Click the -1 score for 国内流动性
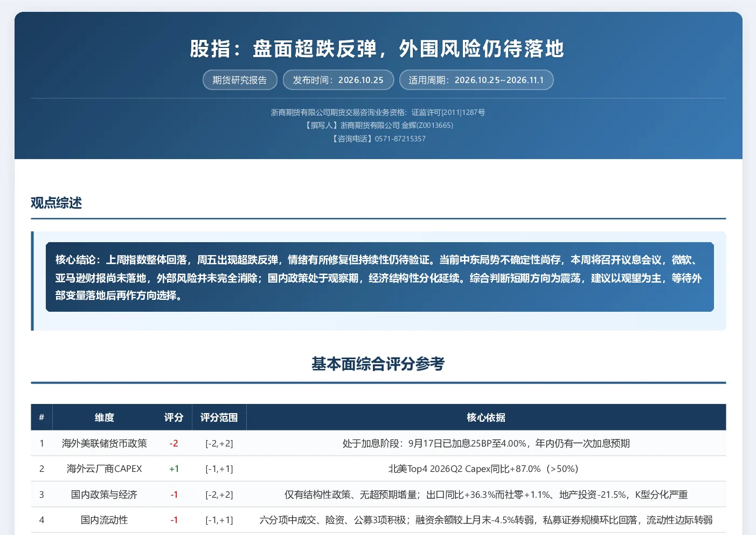 coord(174,520)
